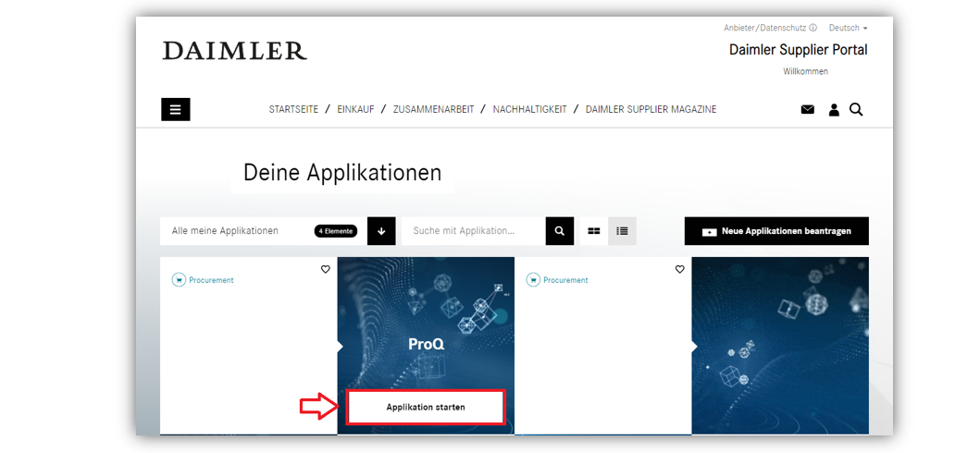980x453 pixels.
Task: Open DAIMLER SUPPLIER MAGAZINE
Action: (651, 109)
